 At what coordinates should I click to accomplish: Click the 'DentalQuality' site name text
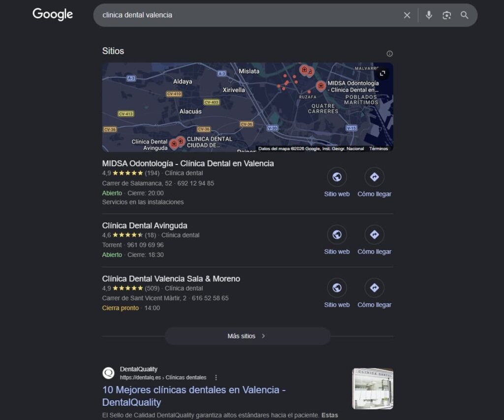138,369
